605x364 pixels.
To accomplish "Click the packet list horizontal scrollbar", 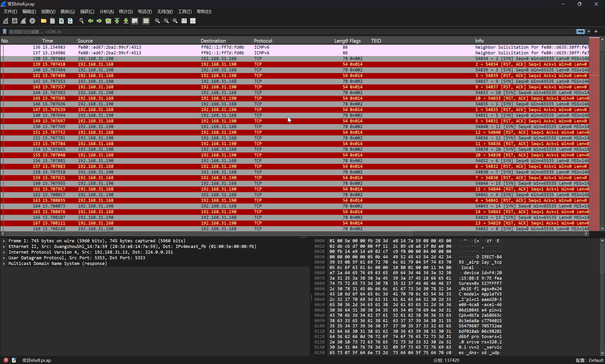I will point(210,234).
